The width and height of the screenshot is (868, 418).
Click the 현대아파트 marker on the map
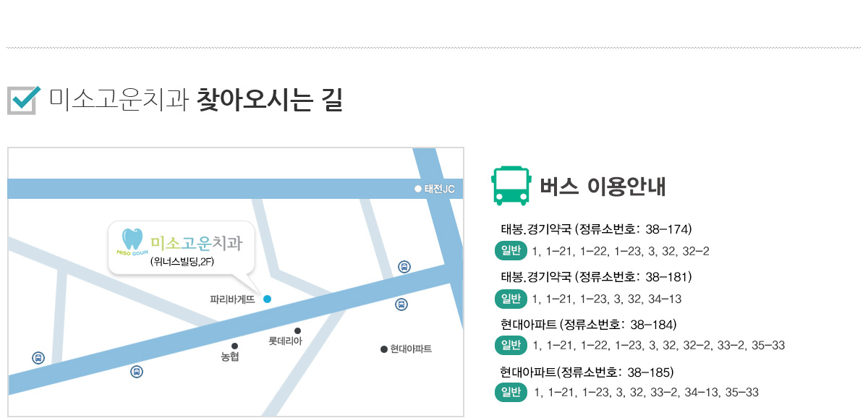(384, 349)
